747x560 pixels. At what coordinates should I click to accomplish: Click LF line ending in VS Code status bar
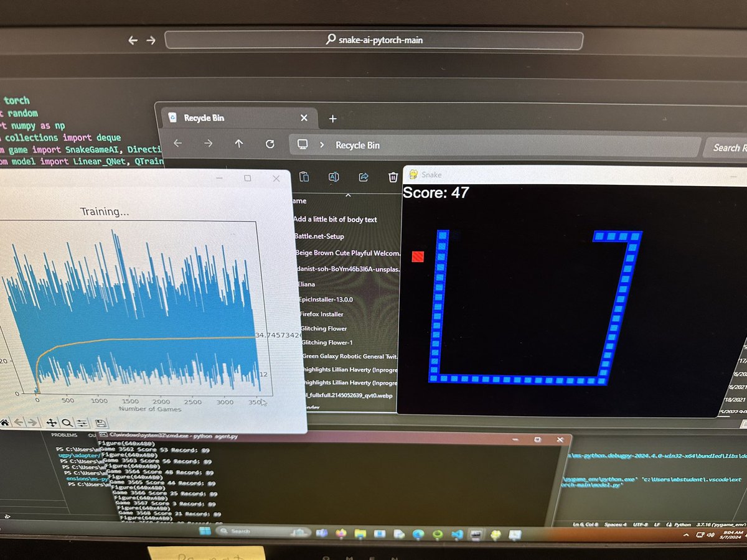click(657, 525)
